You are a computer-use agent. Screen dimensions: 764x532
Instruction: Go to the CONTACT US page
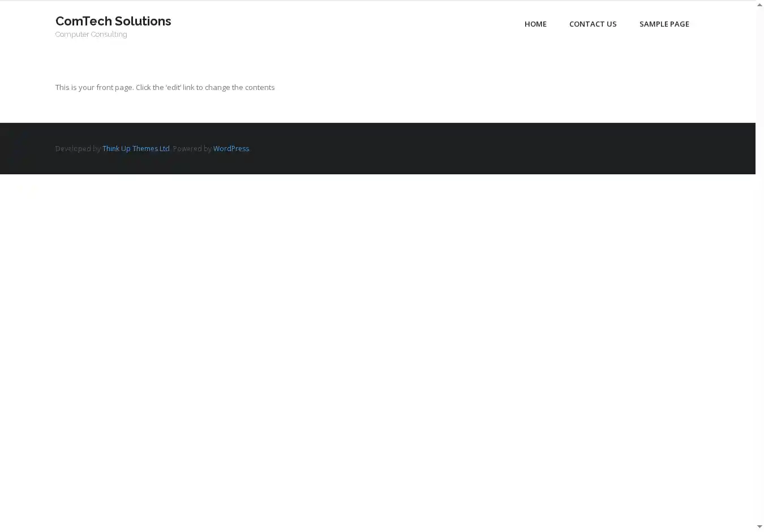pyautogui.click(x=593, y=24)
